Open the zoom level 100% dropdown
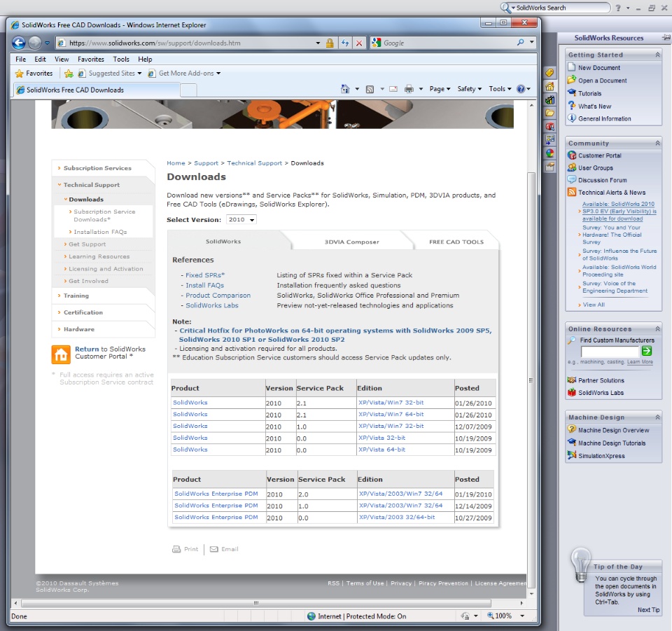Image resolution: width=672 pixels, height=631 pixels. [522, 616]
